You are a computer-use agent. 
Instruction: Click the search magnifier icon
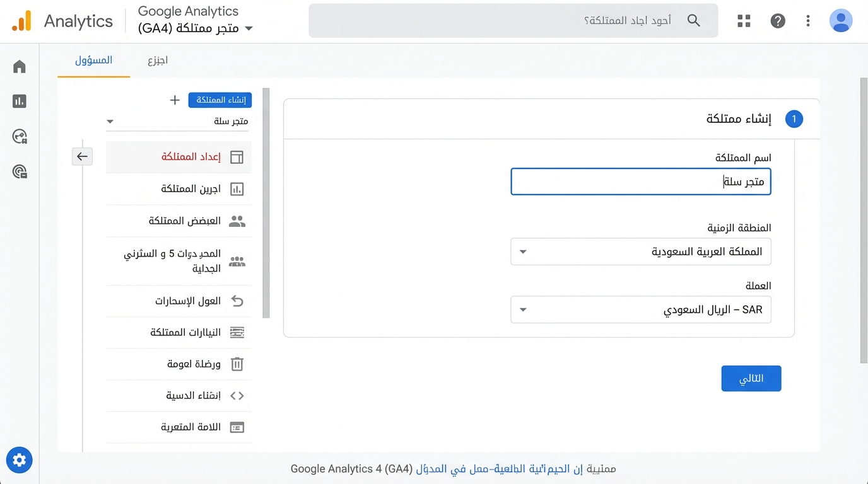(x=694, y=21)
